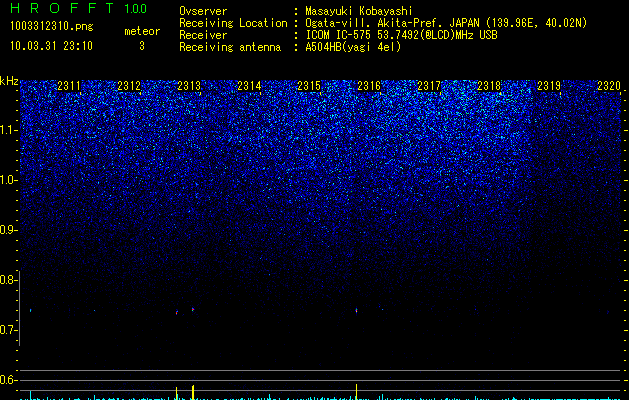
Task: Click the HROFFT 1.0.0 title text
Action: pyautogui.click(x=78, y=8)
